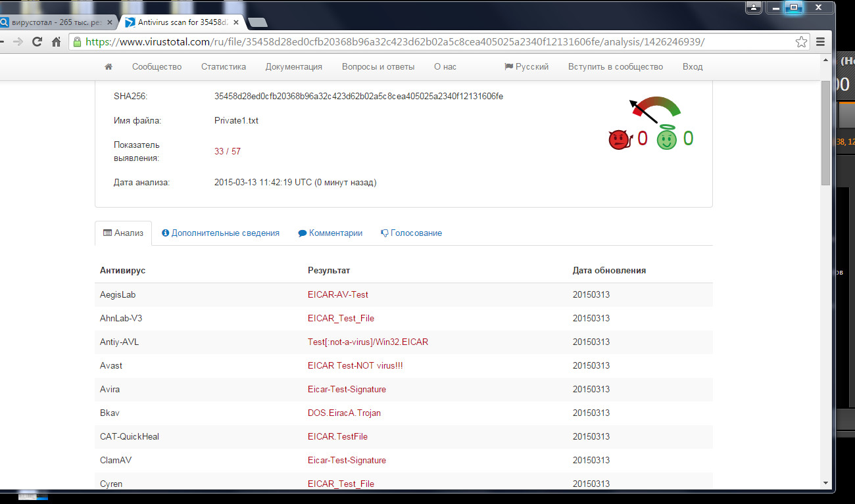The width and height of the screenshot is (855, 504).
Task: Click the DOS.EiracA.Trojan result
Action: (x=344, y=413)
